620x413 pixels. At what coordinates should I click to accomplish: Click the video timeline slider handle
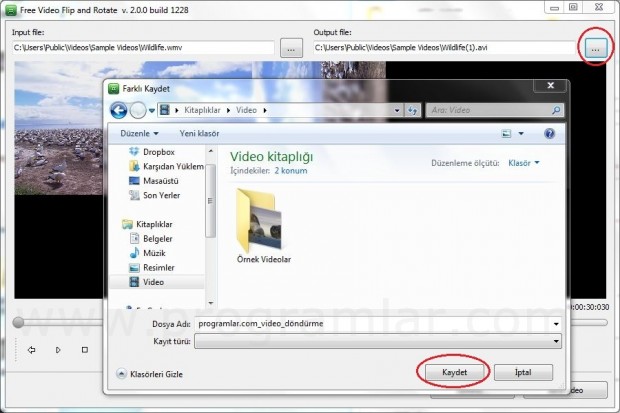[18, 323]
